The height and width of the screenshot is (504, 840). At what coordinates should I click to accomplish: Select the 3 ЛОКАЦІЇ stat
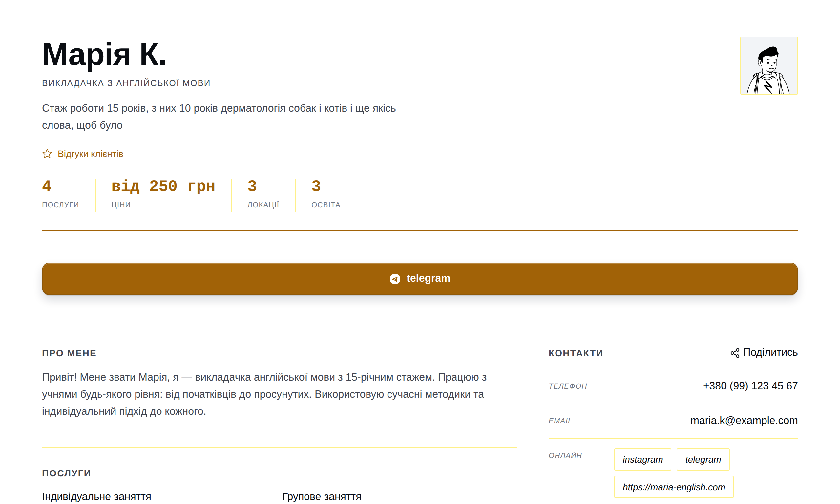click(x=263, y=194)
